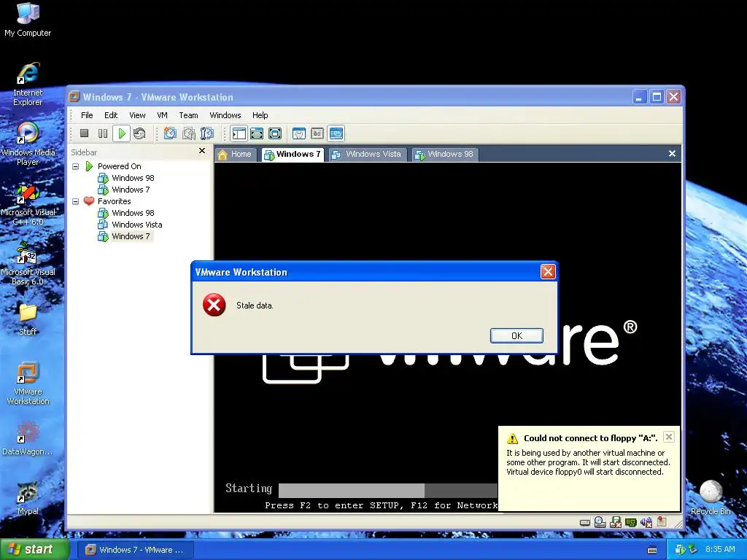Toggle the Show Sidebar toolbar icon
747x560 pixels.
tap(239, 134)
